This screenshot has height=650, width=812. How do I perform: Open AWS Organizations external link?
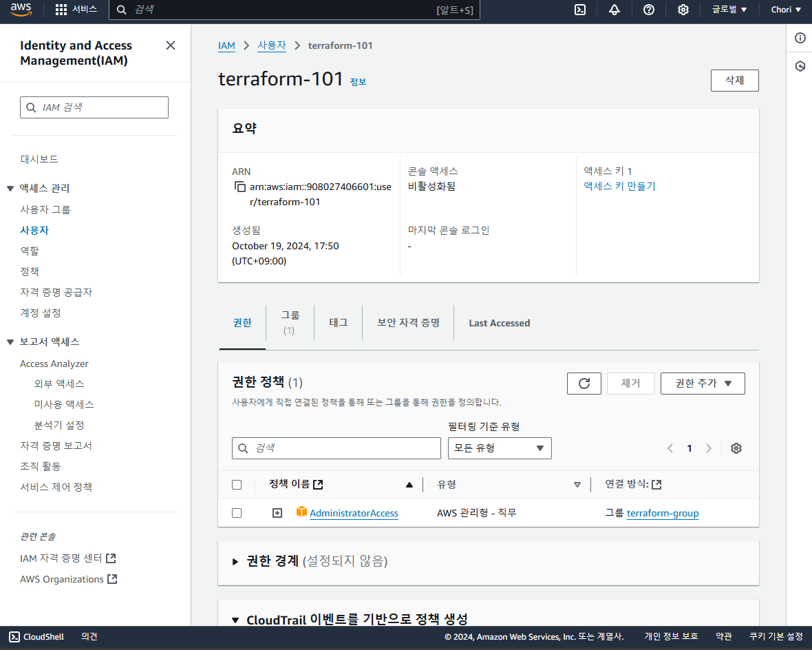(x=68, y=580)
